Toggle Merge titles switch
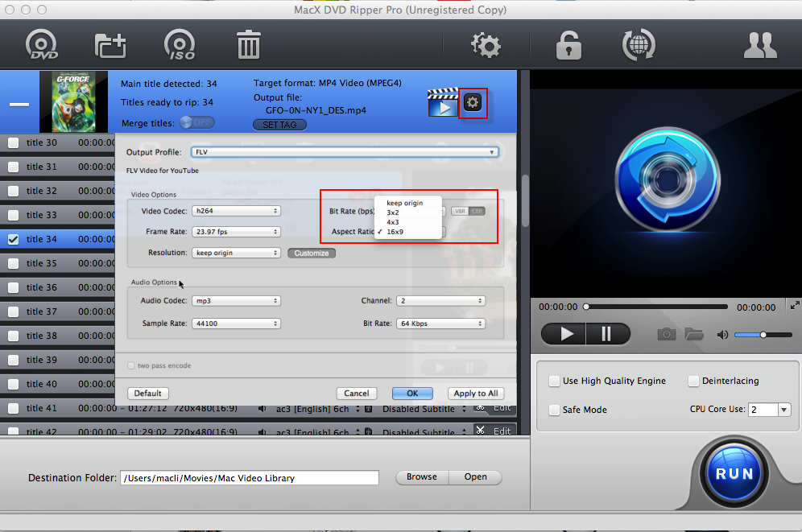This screenshot has height=532, width=802. (197, 122)
